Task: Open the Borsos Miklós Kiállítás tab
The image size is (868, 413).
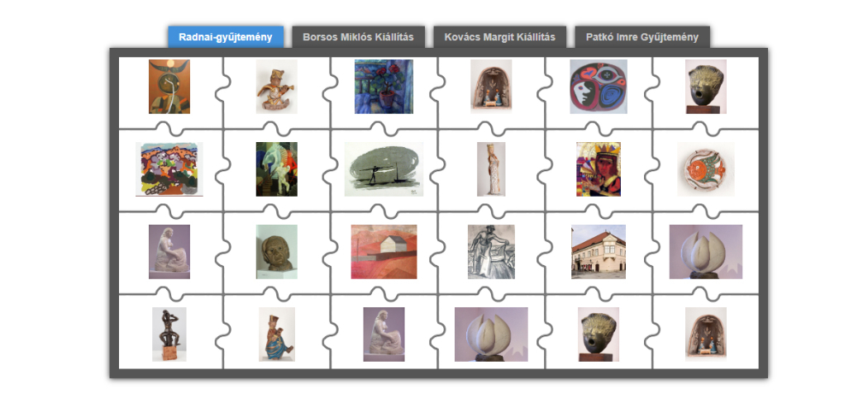Action: click(358, 37)
